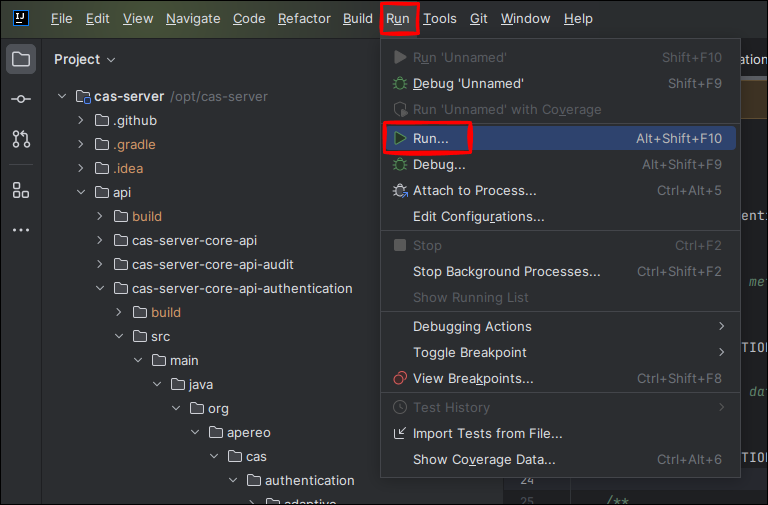Click the green bug icon beside Debug...
Viewport: 768px width, 505px height.
click(x=400, y=164)
